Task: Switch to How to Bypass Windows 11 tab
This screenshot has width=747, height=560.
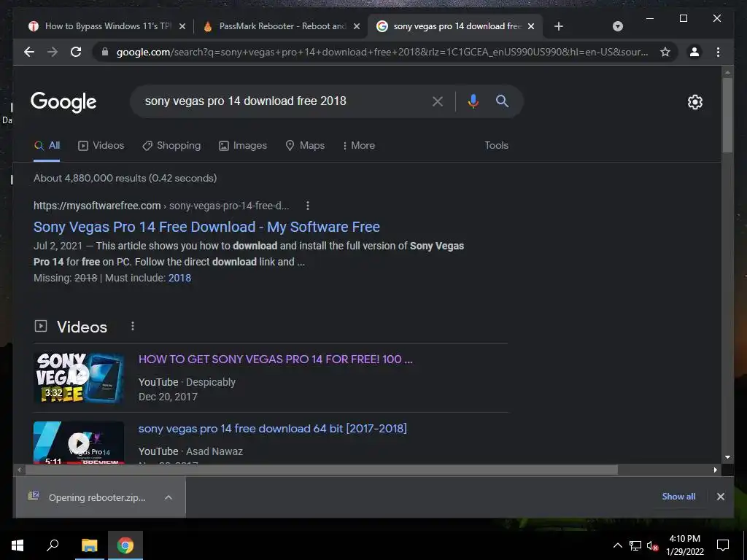Action: click(107, 26)
